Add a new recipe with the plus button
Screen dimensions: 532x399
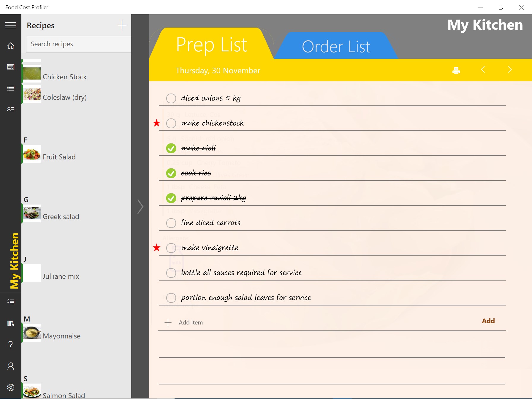click(x=122, y=25)
